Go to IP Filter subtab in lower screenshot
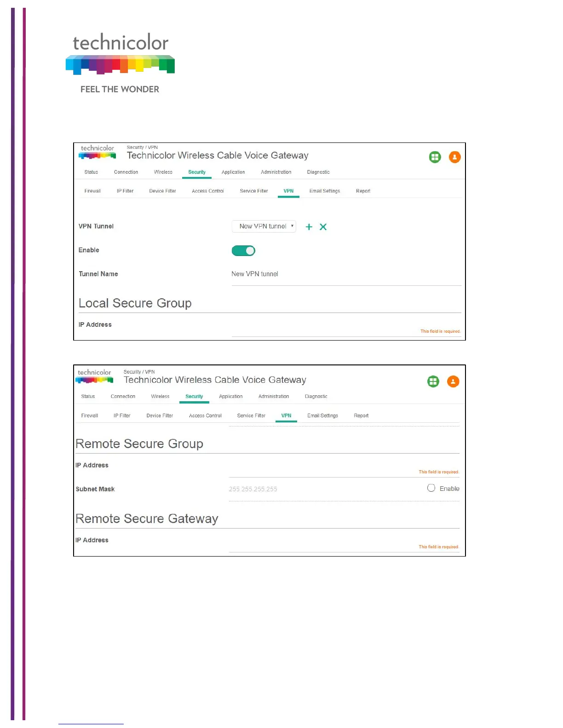 (122, 415)
